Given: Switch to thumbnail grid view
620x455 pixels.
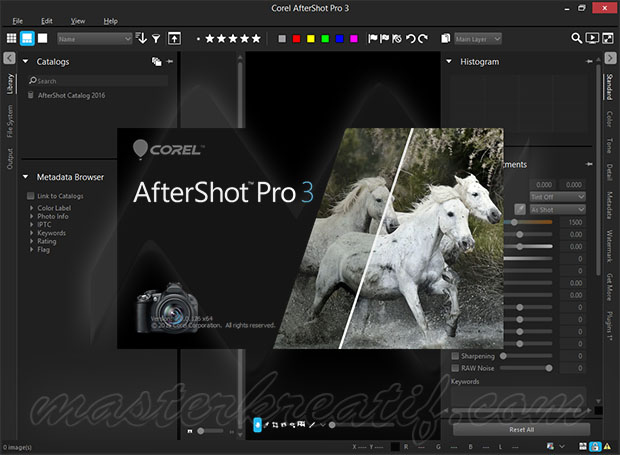Looking at the screenshot, I should click(11, 38).
